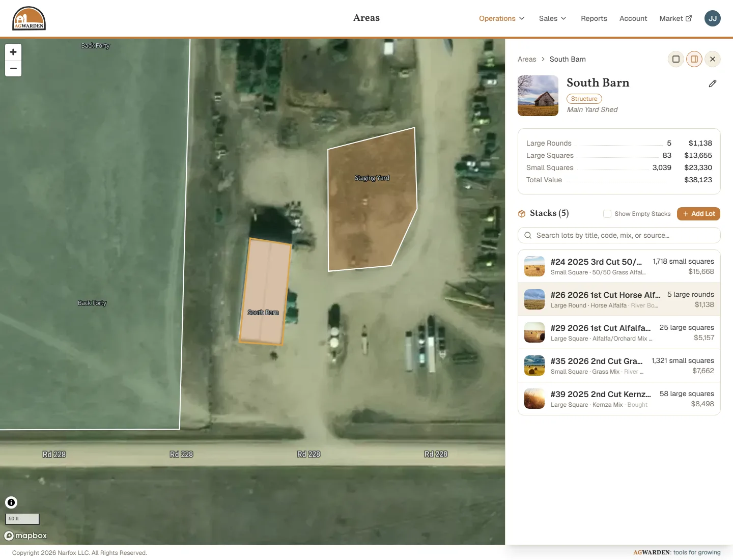Open the Reports menu item

tap(594, 18)
